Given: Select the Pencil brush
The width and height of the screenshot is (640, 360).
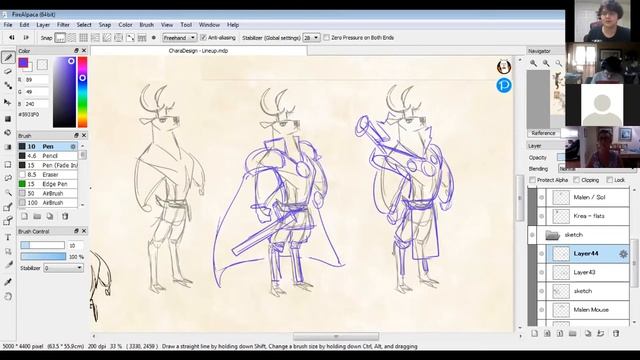Looking at the screenshot, I should 47,156.
